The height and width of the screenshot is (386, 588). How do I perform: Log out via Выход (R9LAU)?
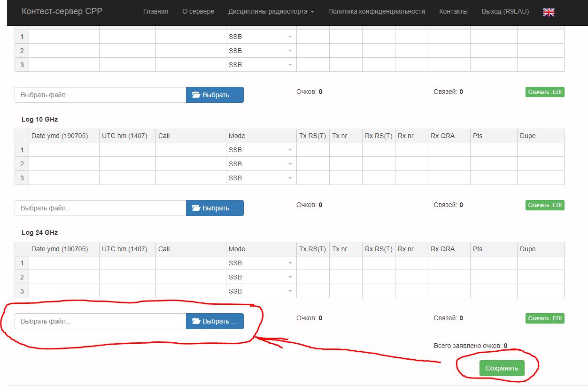point(505,11)
